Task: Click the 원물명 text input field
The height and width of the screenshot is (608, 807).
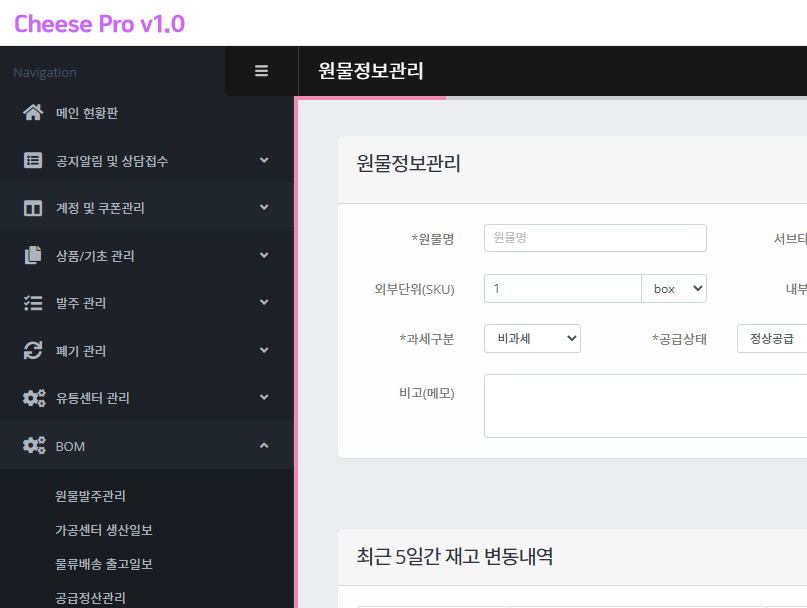Action: tap(595, 238)
